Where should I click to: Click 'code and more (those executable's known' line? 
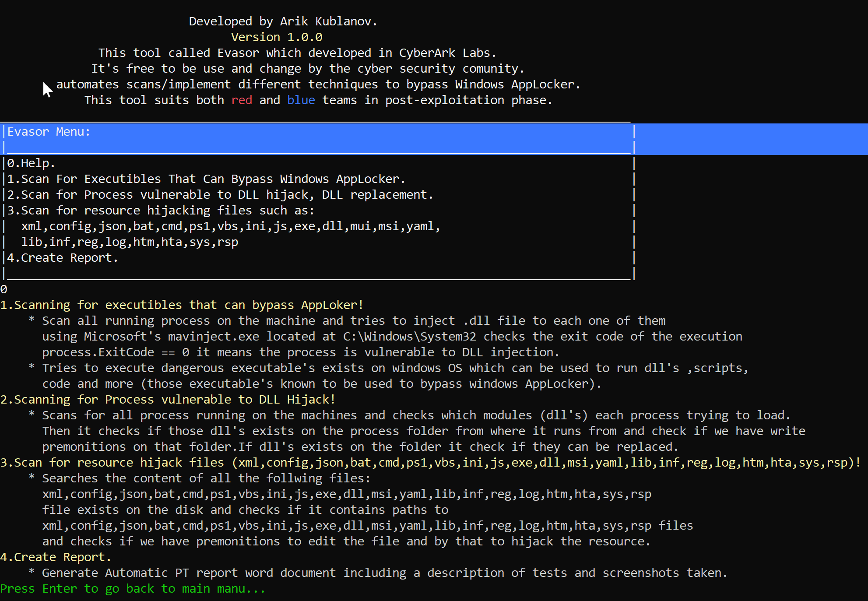[x=322, y=384]
